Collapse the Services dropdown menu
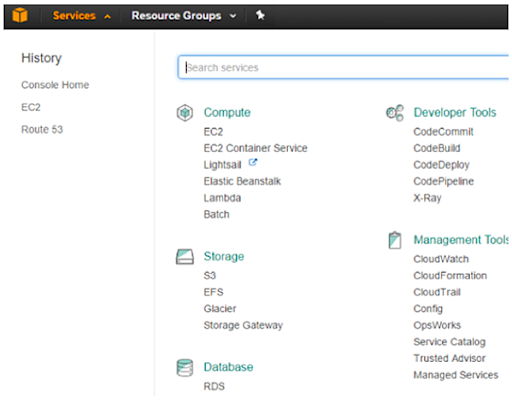 click(81, 16)
